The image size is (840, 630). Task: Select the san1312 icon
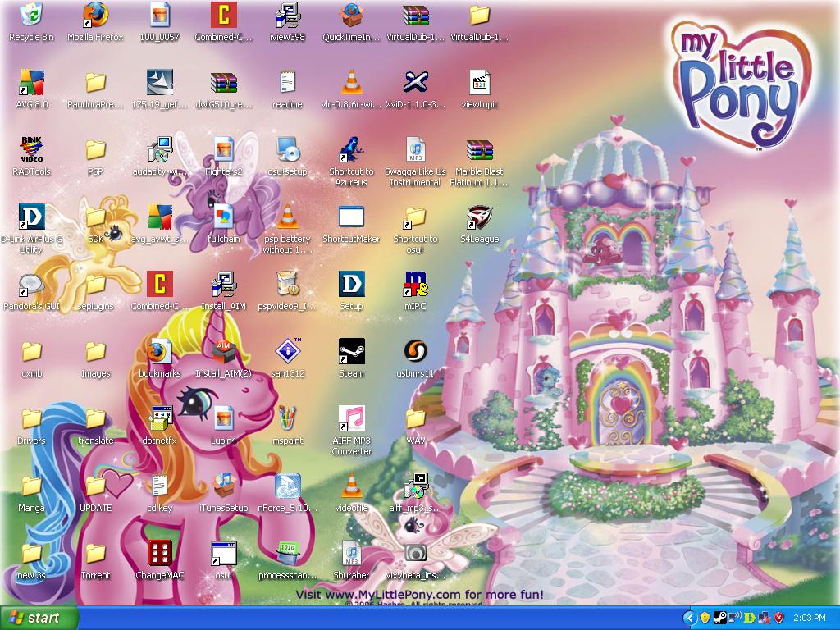pyautogui.click(x=287, y=352)
